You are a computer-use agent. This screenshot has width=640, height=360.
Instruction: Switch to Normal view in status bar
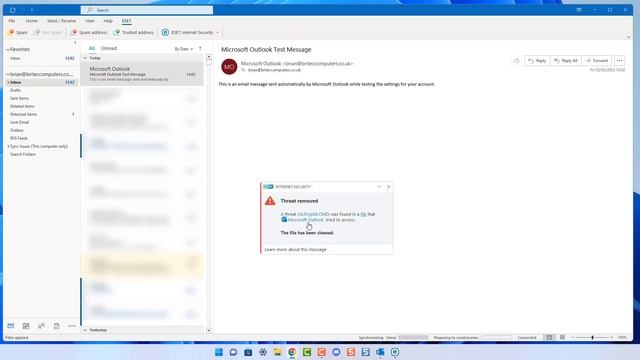pyautogui.click(x=549, y=338)
